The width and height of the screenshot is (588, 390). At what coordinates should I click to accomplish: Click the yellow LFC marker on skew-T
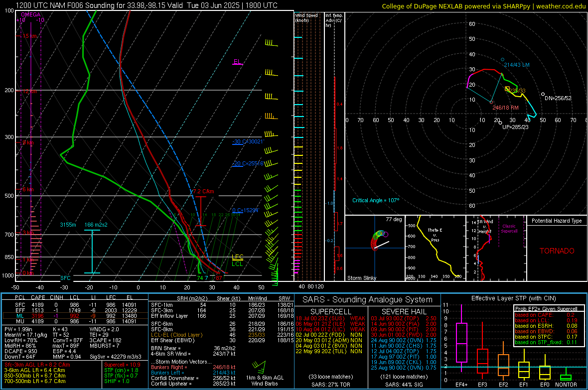point(237,257)
